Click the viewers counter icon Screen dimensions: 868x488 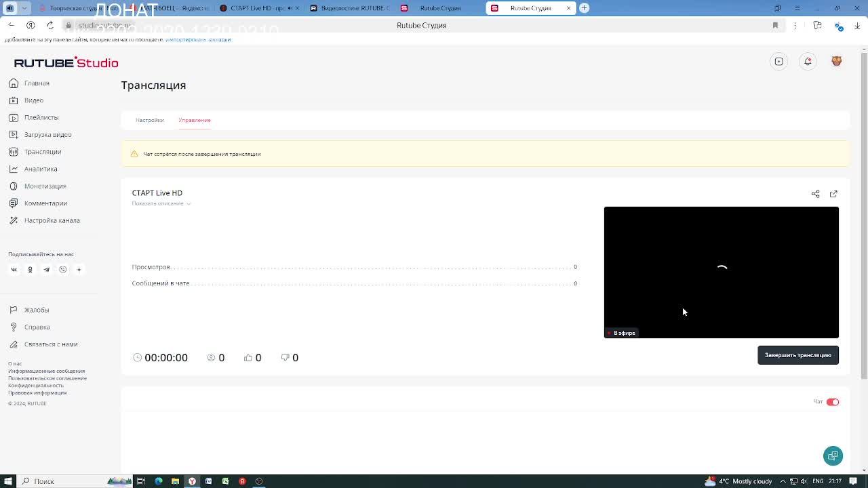pyautogui.click(x=211, y=358)
